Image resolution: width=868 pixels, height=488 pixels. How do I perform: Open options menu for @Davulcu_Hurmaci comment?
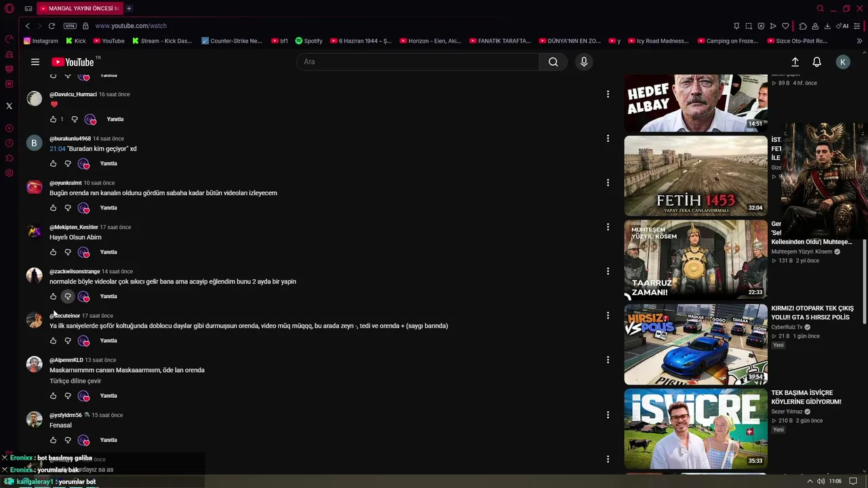(608, 94)
